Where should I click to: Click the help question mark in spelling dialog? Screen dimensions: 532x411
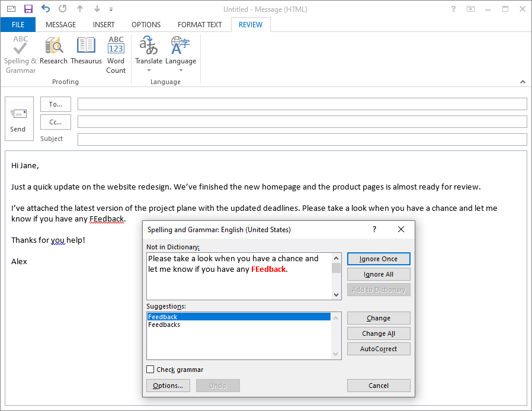(x=374, y=229)
